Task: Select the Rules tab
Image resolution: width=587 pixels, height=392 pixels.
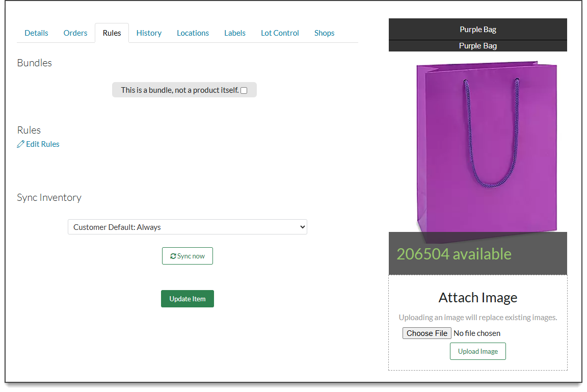Action: [112, 33]
